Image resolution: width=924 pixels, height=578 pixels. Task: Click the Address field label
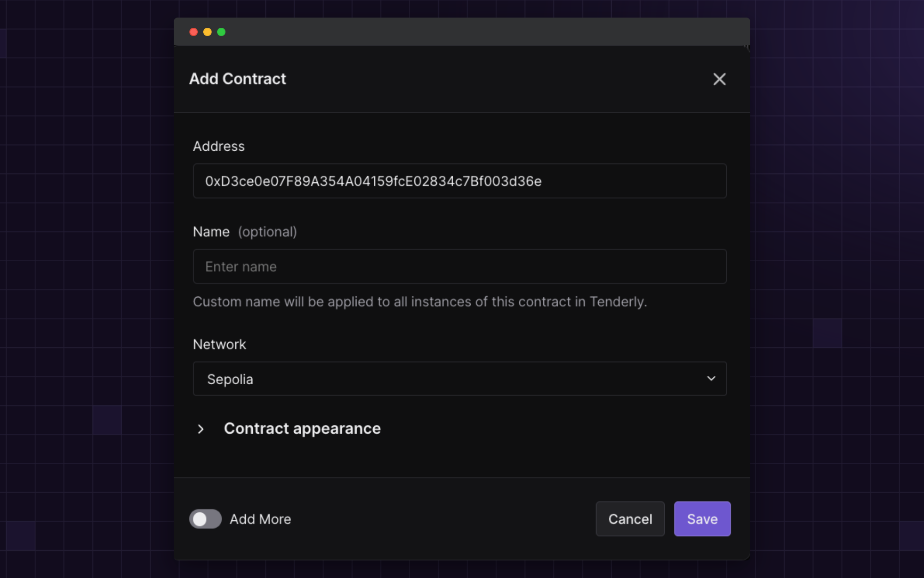pos(219,146)
